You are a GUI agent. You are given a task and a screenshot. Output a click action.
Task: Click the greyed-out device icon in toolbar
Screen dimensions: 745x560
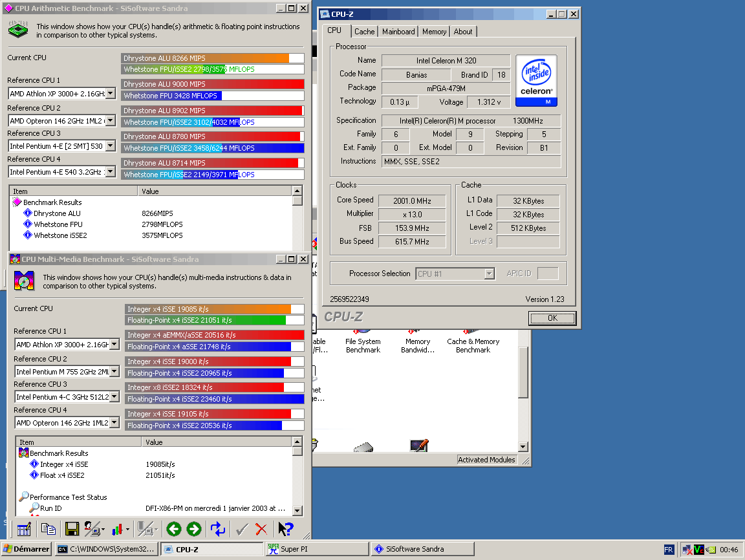pos(147,529)
